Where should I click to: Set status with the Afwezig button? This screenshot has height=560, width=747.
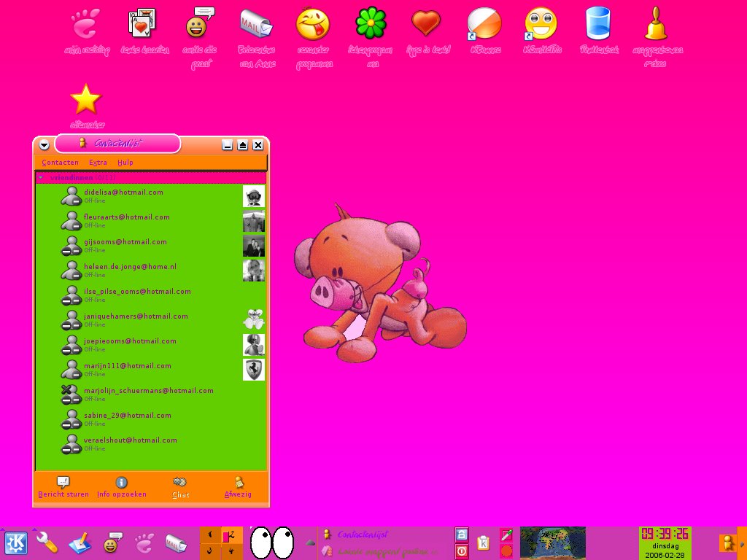(238, 488)
